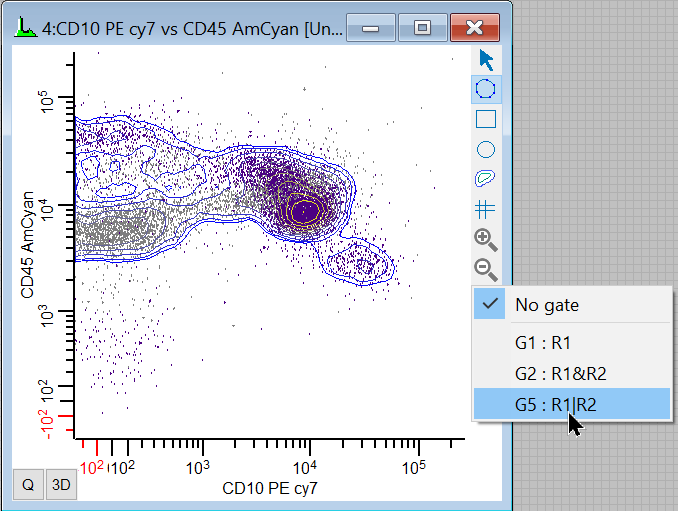Viewport: 678px width, 511px height.
Task: Click the plot window title bar icon
Action: tap(23, 27)
